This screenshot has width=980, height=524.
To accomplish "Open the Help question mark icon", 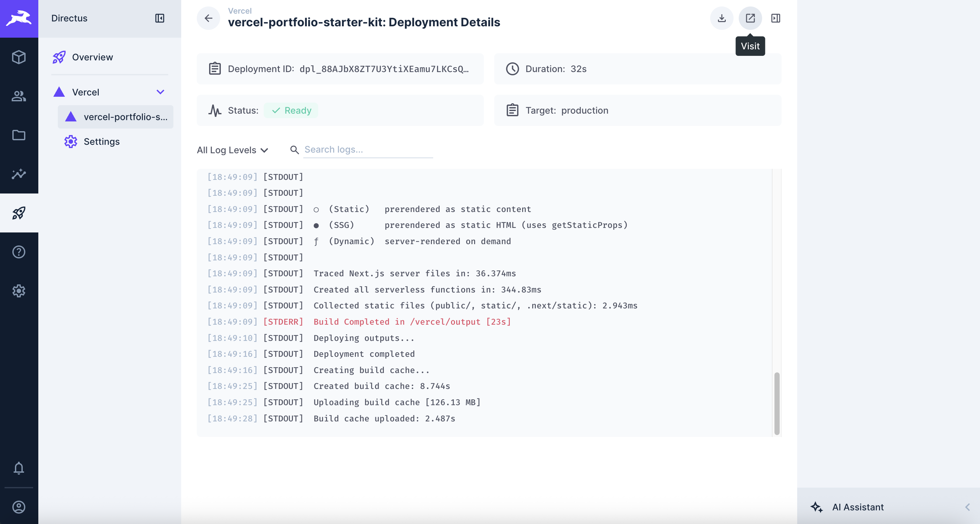I will tap(19, 252).
